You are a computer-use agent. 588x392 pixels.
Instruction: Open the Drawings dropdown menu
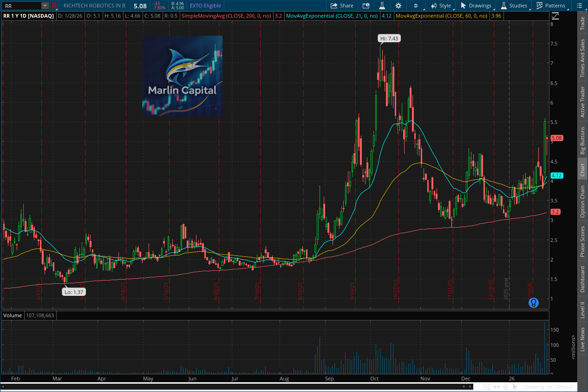[476, 6]
